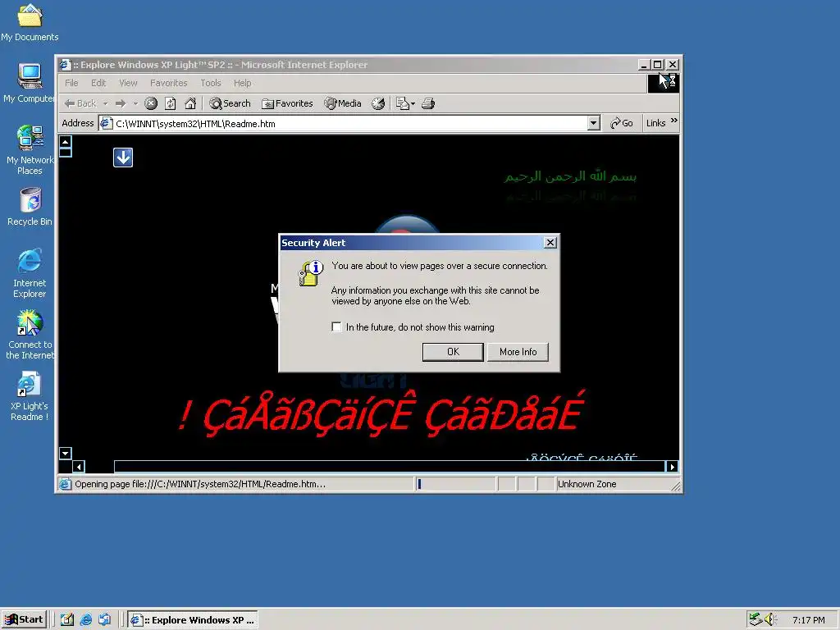Screen dimensions: 840x630
Task: Select My Network Places icon
Action: click(x=30, y=150)
